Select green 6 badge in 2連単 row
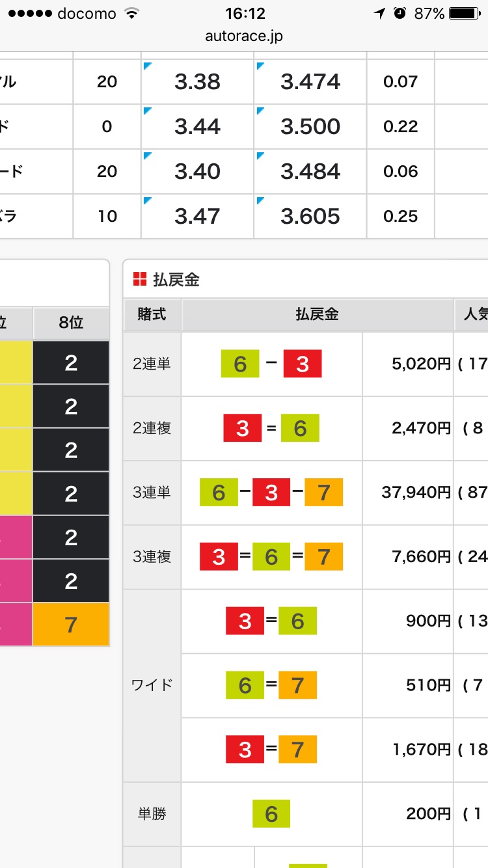The width and height of the screenshot is (488, 868). tap(240, 364)
